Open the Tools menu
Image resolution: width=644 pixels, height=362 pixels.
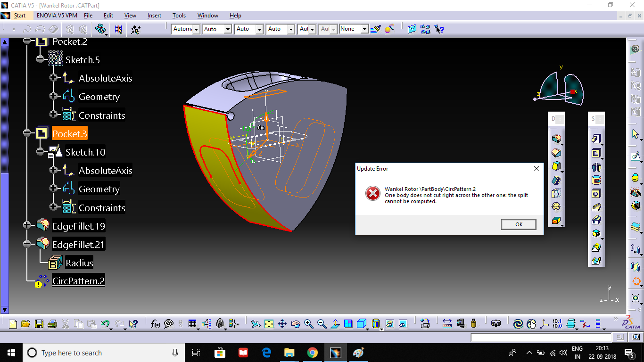179,16
